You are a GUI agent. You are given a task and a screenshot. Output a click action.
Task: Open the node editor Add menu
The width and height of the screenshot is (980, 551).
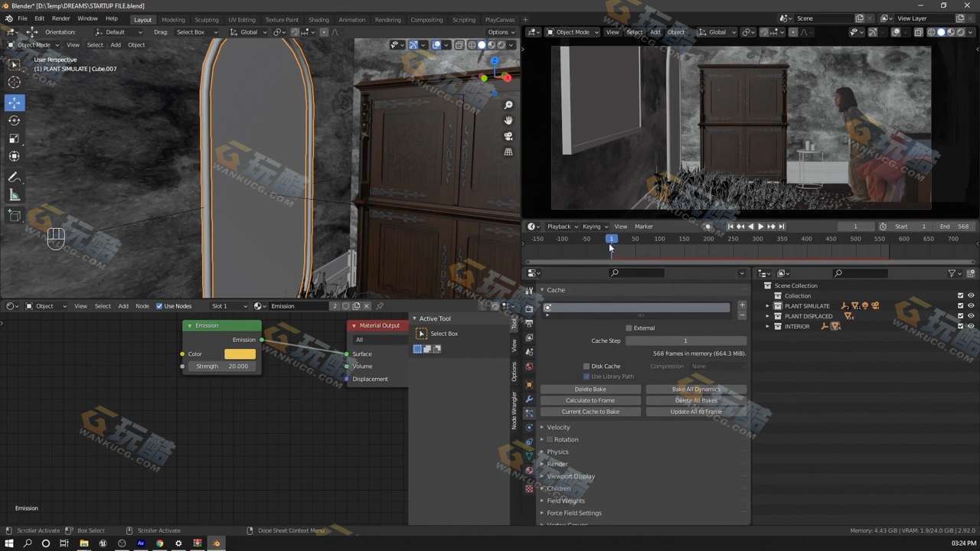[123, 306]
